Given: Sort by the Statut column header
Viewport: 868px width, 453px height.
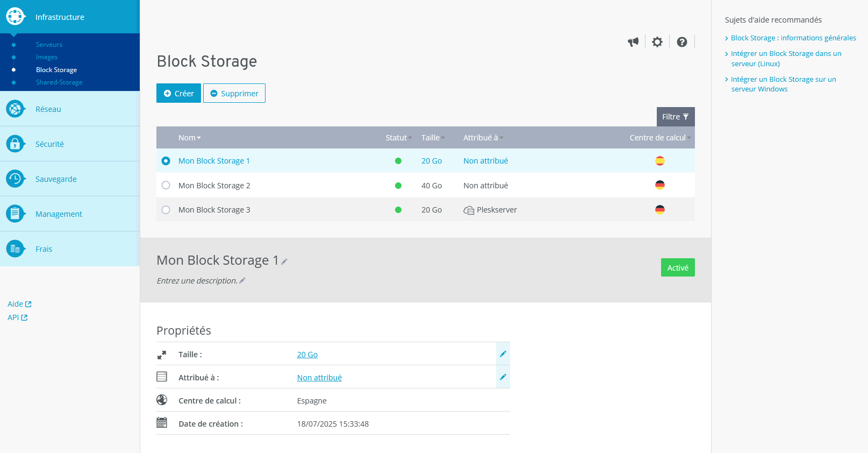Looking at the screenshot, I should click(398, 138).
